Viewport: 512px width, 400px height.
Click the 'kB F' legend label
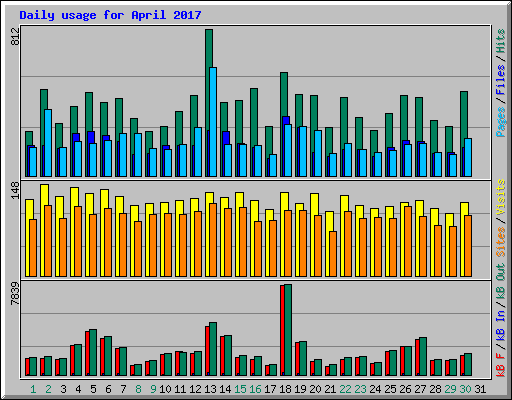click(x=501, y=365)
